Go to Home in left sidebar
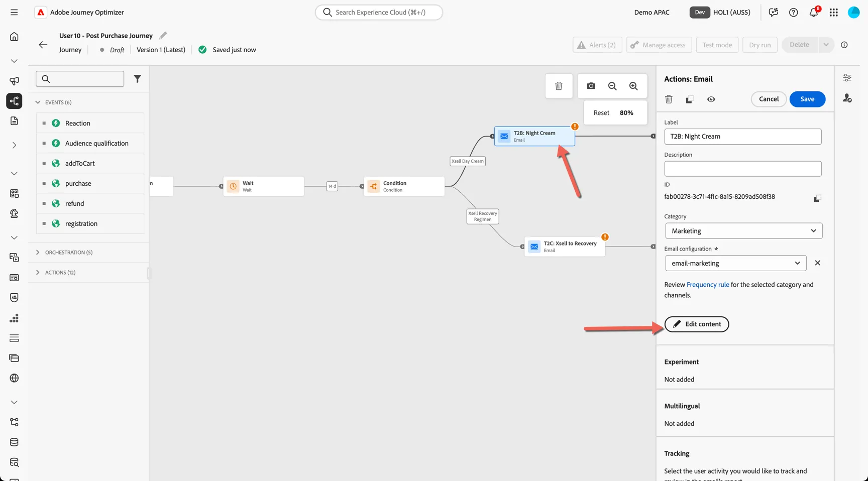Viewport: 868px width, 481px height. [x=14, y=36]
